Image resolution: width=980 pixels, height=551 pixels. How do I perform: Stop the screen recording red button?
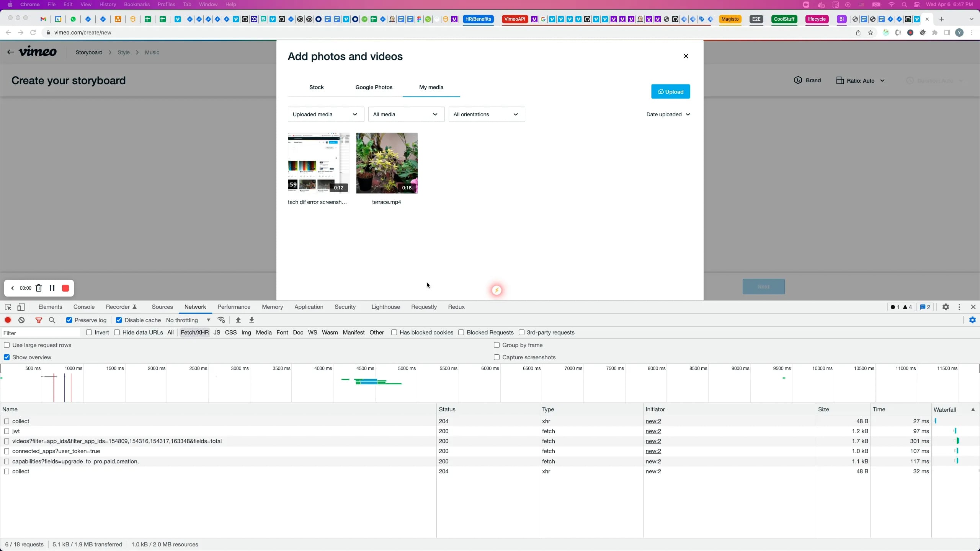point(65,288)
